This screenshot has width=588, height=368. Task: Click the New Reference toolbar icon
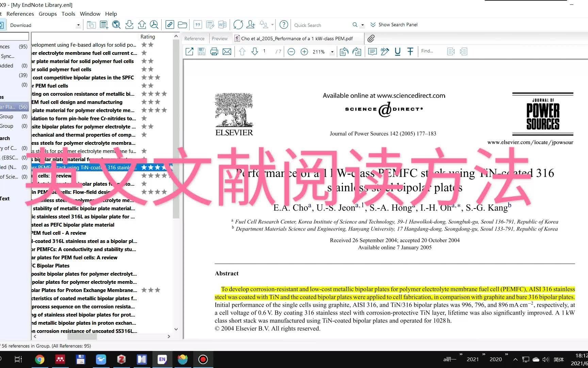point(104,25)
